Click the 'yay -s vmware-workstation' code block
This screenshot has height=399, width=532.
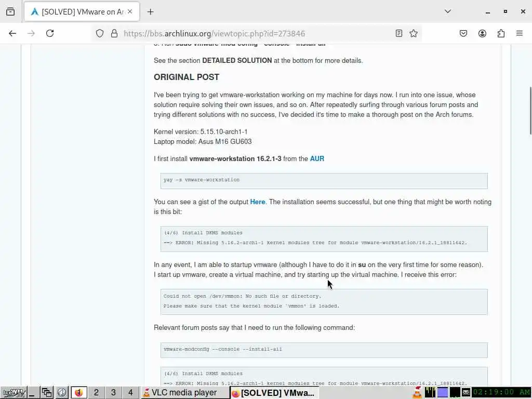pyautogui.click(x=324, y=180)
